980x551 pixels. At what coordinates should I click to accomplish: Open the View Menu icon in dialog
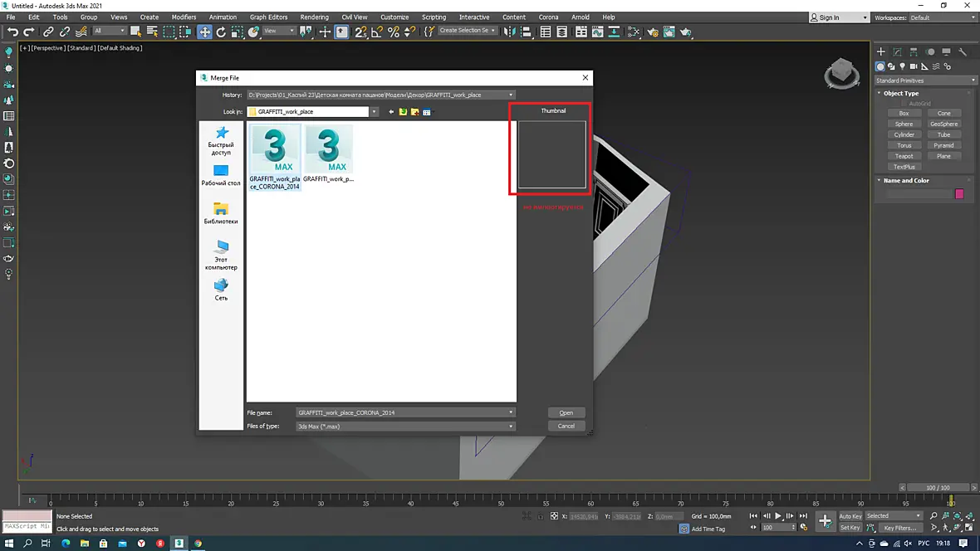[x=427, y=112]
